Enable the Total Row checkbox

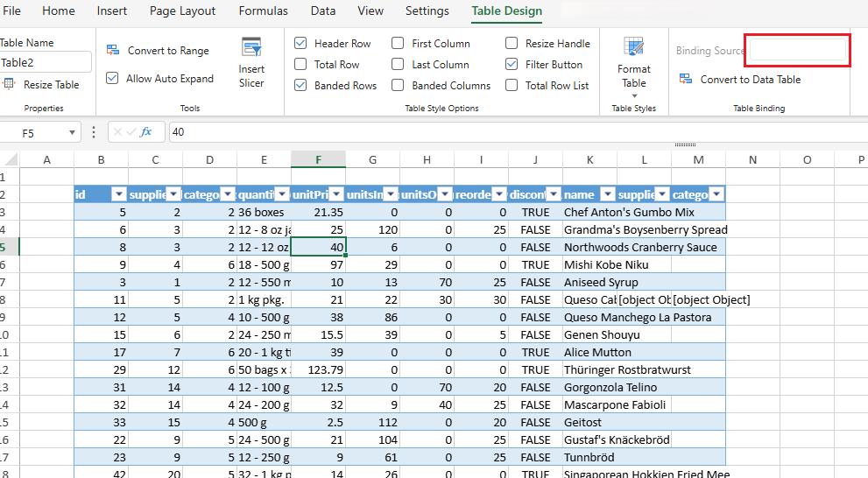[x=300, y=64]
